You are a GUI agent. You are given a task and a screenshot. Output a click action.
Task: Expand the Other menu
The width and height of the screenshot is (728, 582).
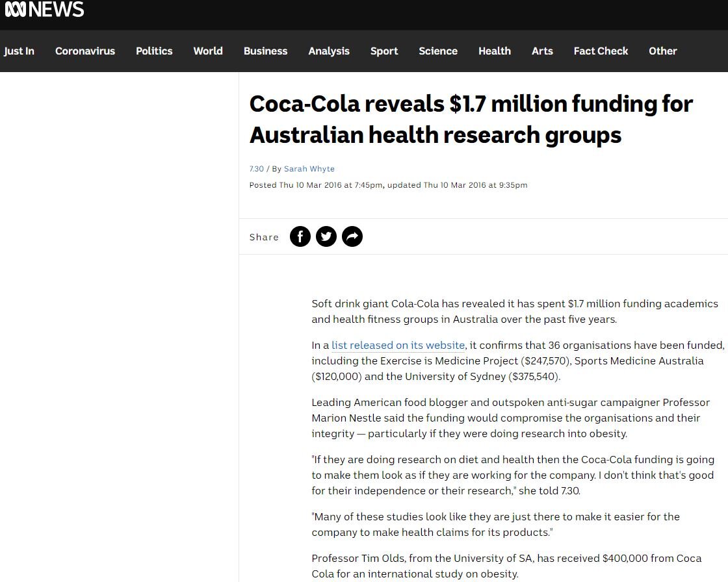pyautogui.click(x=662, y=51)
